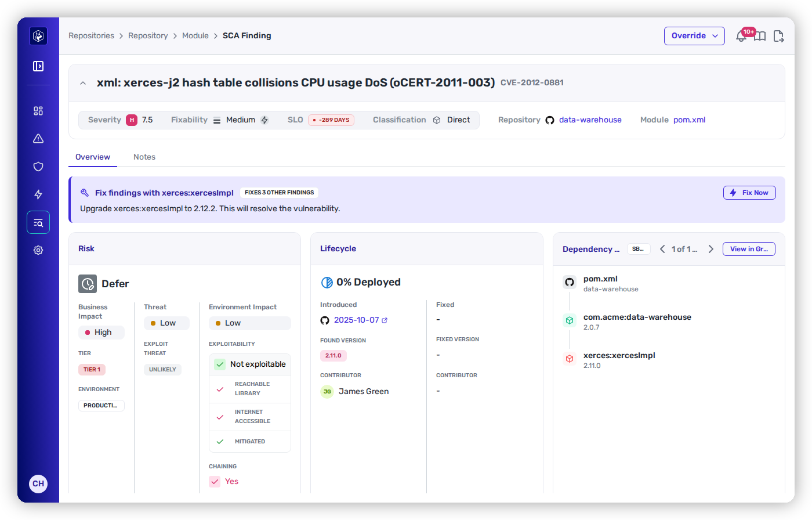Collapse the finding header with chevron
This screenshot has width=812, height=520.
[x=83, y=83]
